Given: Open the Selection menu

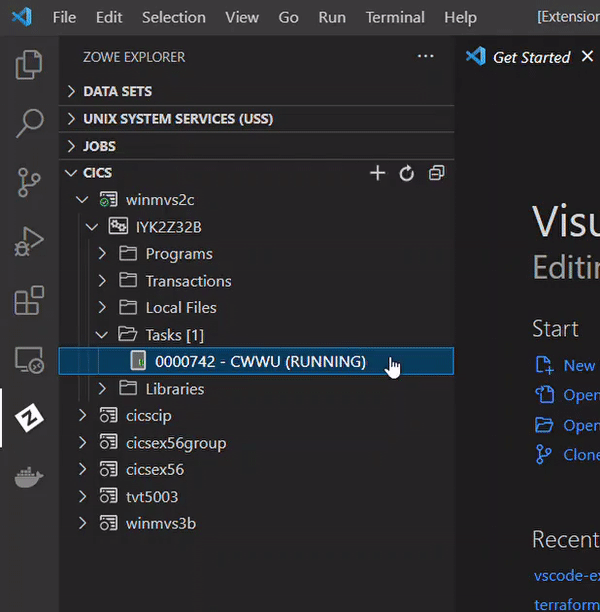Looking at the screenshot, I should (174, 18).
